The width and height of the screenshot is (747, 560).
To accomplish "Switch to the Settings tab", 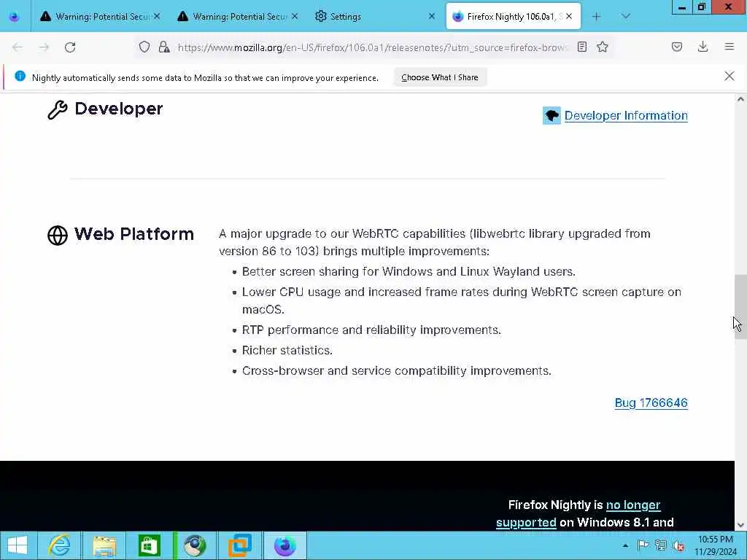I will coord(374,17).
